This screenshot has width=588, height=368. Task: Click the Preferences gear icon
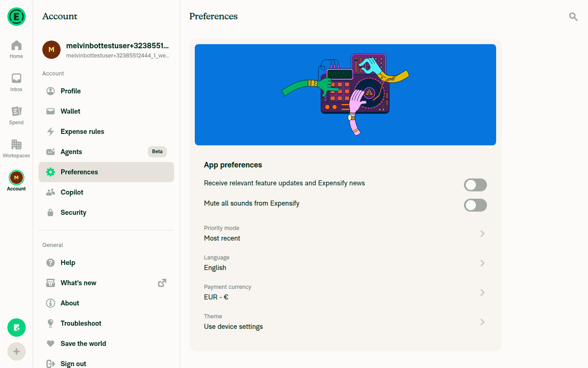click(51, 172)
